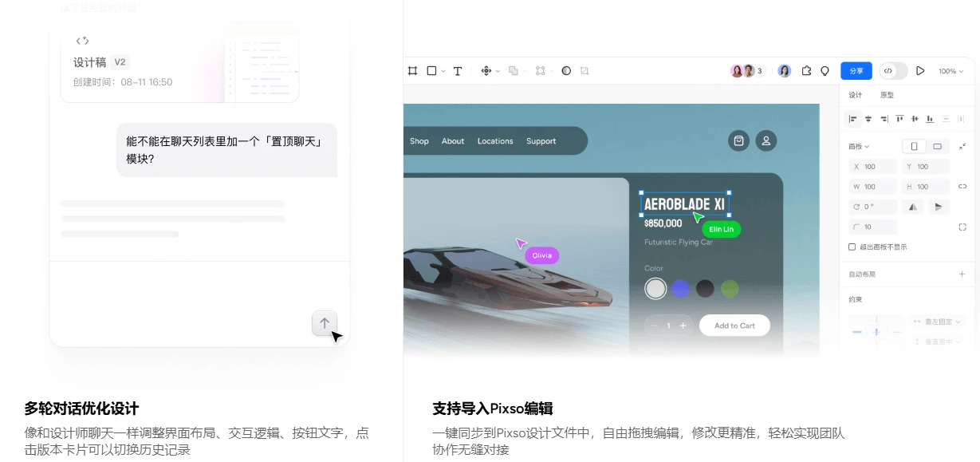
Task: Switch to the 设计 tab
Action: (x=855, y=95)
